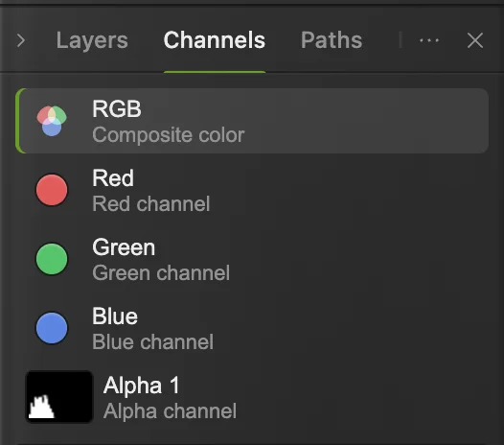The image size is (504, 445).
Task: Click the 'Blue channel' subtitle text
Action: click(152, 342)
